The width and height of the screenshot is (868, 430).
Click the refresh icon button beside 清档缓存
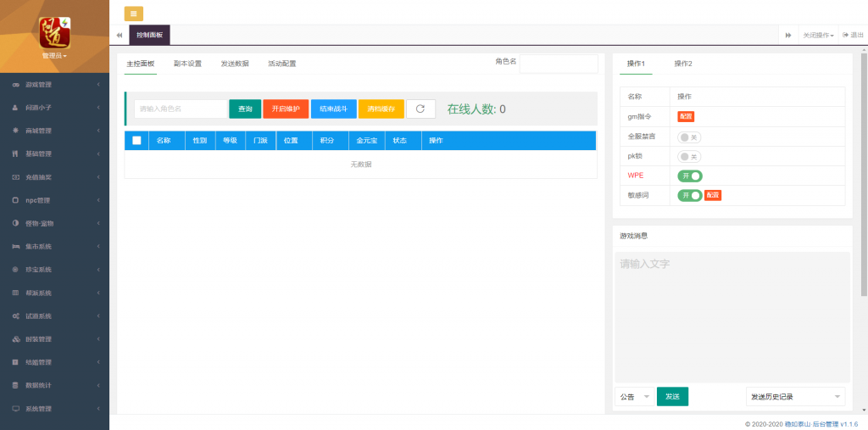(420, 109)
